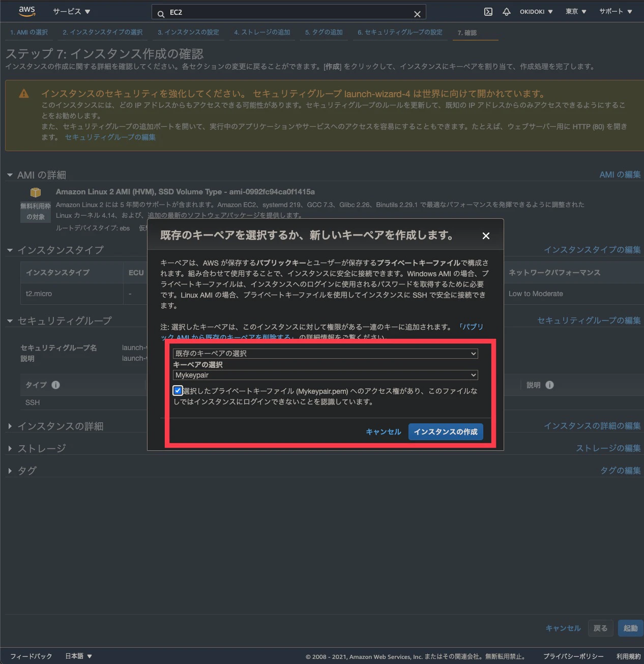Open the 日本語 language selector
644x664 pixels.
point(78,656)
